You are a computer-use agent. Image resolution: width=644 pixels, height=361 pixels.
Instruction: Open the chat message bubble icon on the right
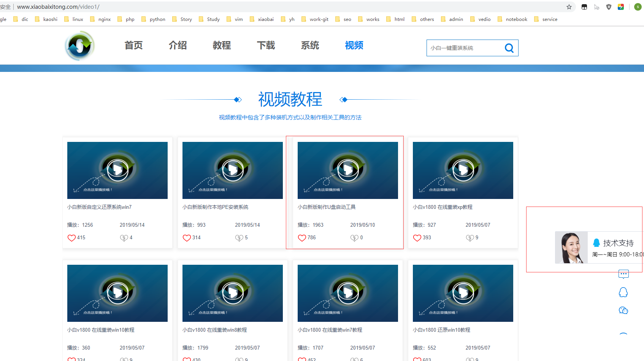[623, 274]
